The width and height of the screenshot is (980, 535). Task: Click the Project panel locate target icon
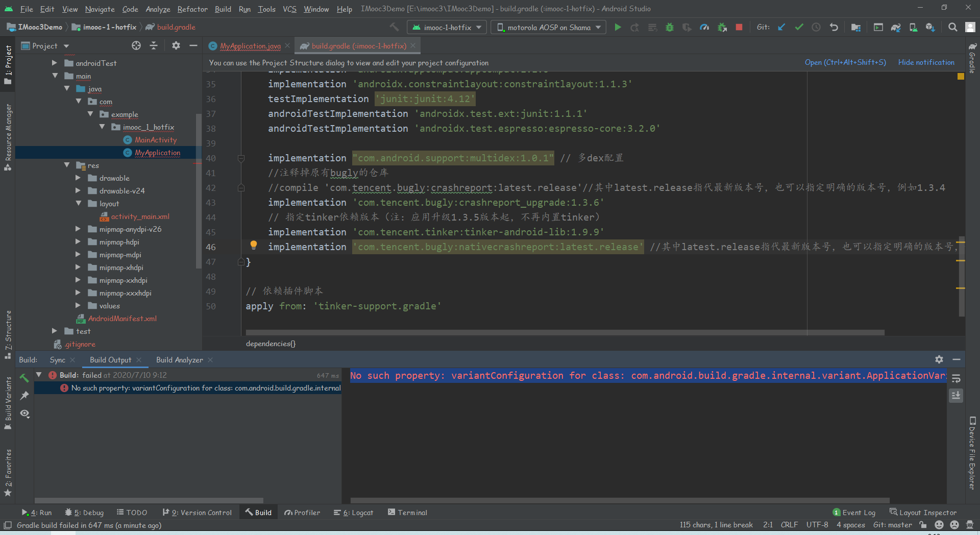136,45
